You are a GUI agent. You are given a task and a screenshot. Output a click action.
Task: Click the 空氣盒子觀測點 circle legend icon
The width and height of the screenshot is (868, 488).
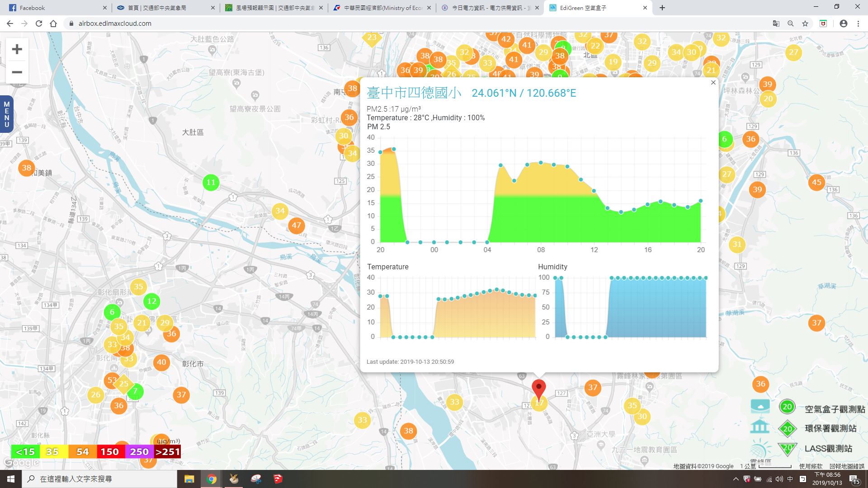[x=787, y=407]
